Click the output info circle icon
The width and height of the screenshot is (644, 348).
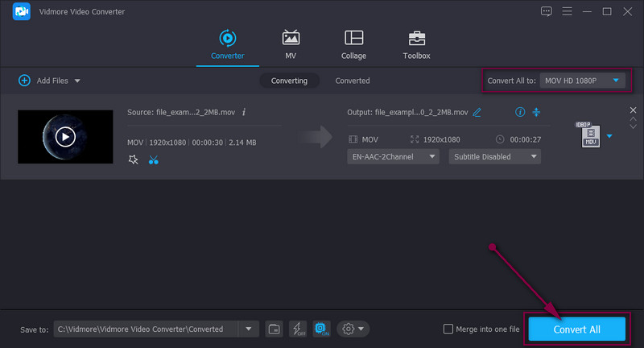point(520,112)
